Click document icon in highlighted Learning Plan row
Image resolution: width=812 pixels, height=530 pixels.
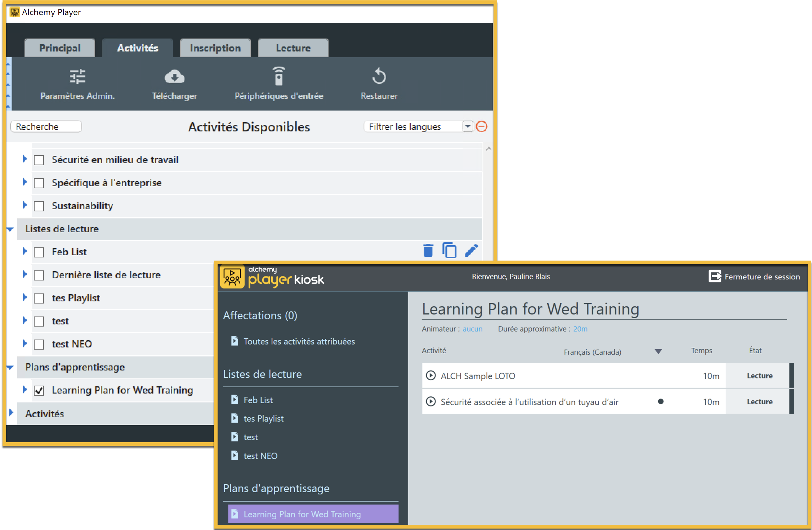pos(235,514)
